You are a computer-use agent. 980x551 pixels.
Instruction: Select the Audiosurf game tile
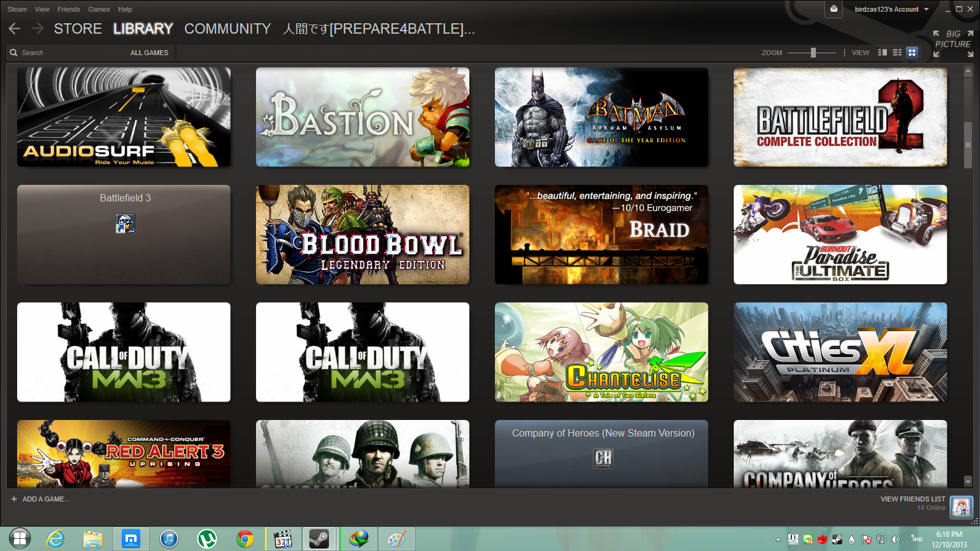(124, 117)
